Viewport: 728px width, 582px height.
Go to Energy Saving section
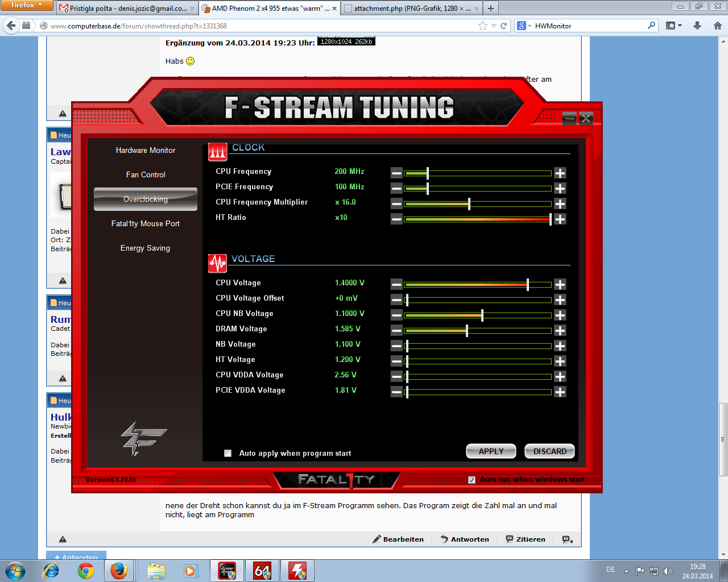[x=146, y=248]
